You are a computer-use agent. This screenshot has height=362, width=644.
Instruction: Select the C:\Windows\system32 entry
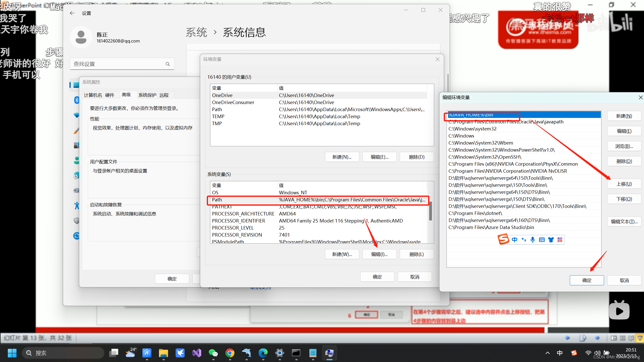coord(524,129)
